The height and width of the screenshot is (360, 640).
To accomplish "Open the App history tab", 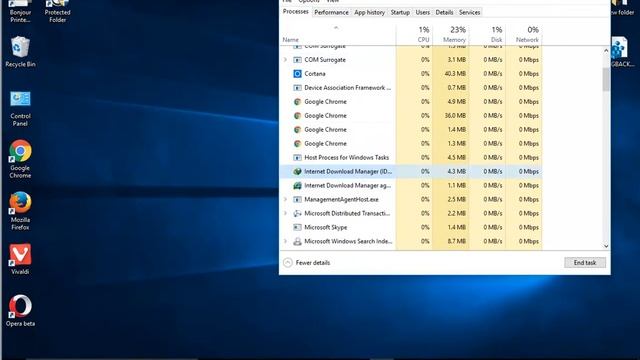I will [x=369, y=12].
